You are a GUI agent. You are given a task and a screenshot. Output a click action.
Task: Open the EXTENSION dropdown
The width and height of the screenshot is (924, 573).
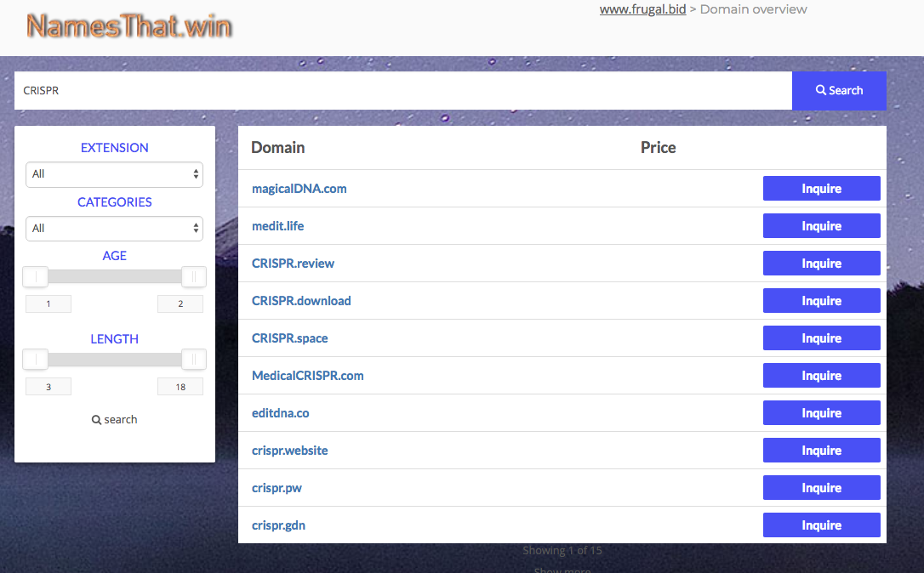[114, 174]
